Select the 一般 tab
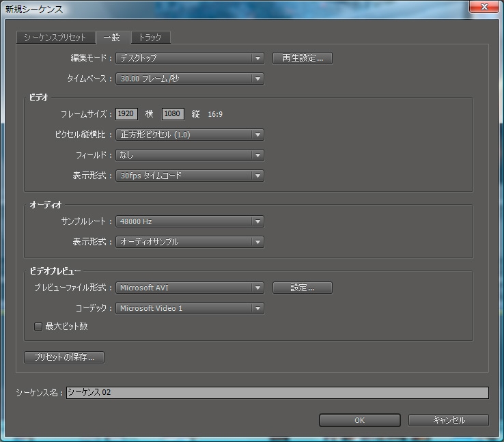 (x=113, y=38)
